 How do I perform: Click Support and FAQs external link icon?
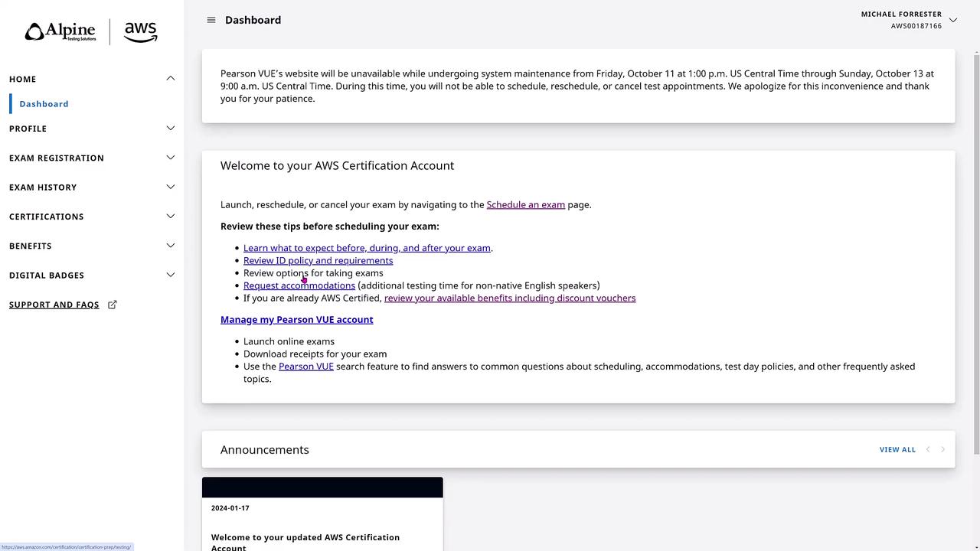coord(113,305)
